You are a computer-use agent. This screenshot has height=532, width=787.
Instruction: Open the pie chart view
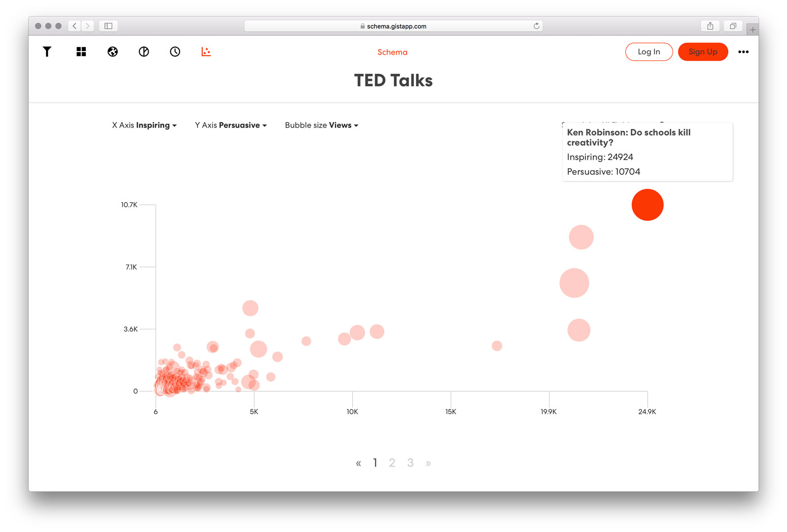click(144, 52)
